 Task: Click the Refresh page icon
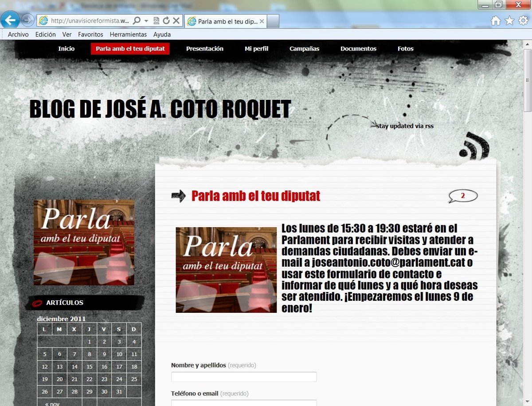(166, 21)
